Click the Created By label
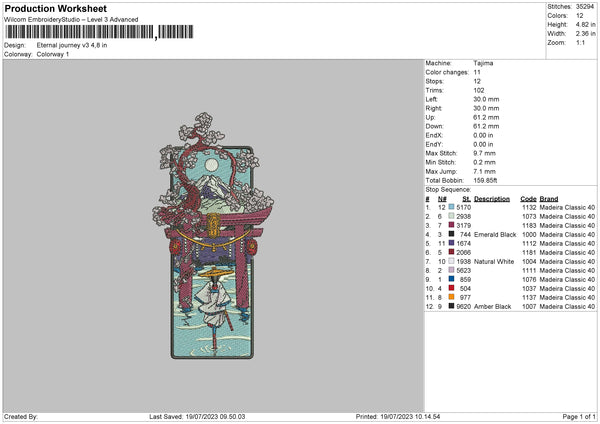Viewport: 600px width, 424px height. click(21, 417)
